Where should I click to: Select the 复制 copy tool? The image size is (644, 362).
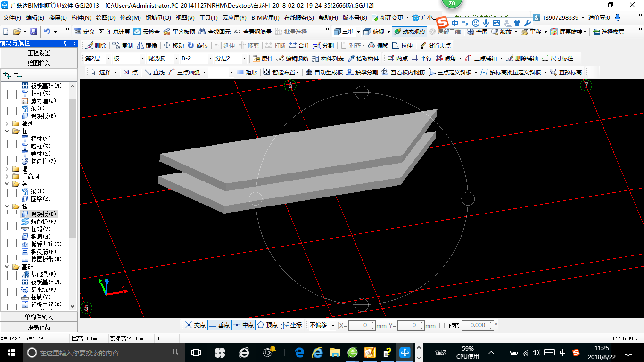tap(123, 46)
